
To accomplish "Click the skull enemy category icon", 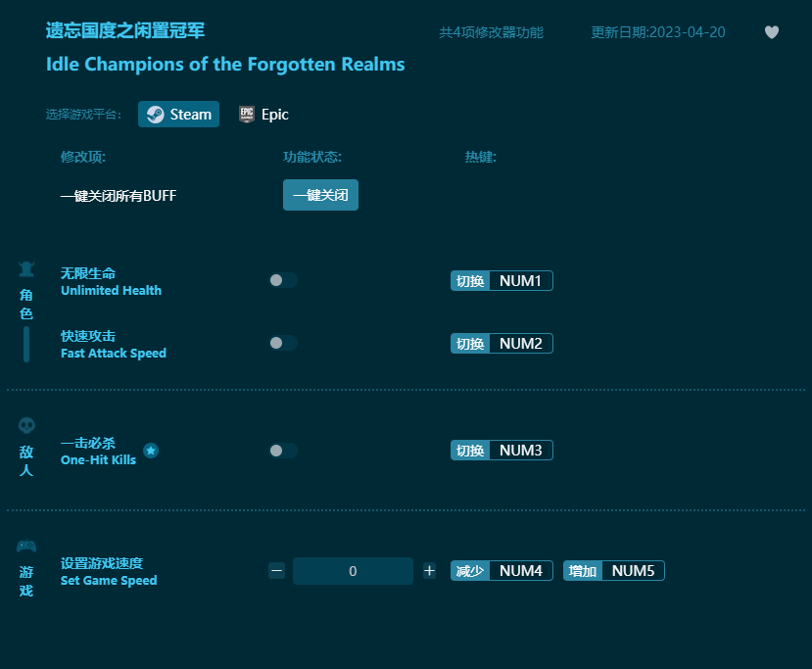I will [26, 425].
